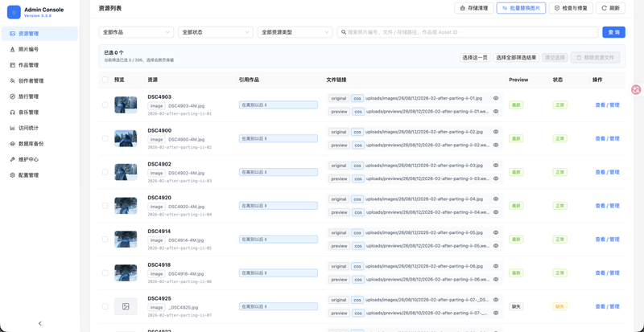Check the DSC4903 row checkbox
This screenshot has height=332, width=644.
click(105, 105)
